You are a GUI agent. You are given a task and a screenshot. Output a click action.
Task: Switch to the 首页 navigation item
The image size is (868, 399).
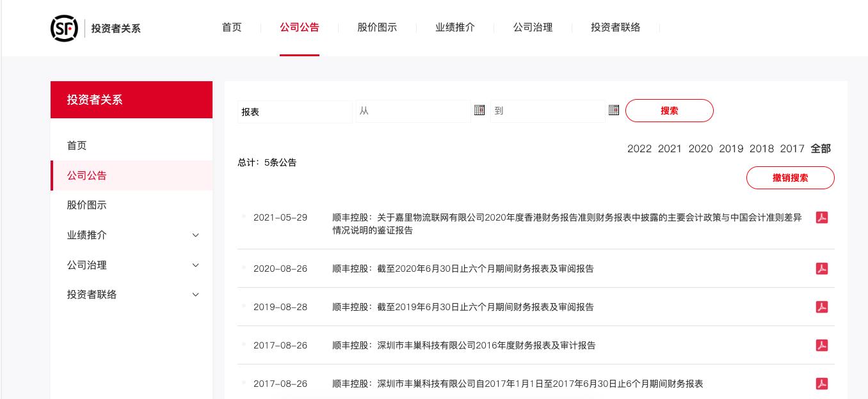coord(232,27)
